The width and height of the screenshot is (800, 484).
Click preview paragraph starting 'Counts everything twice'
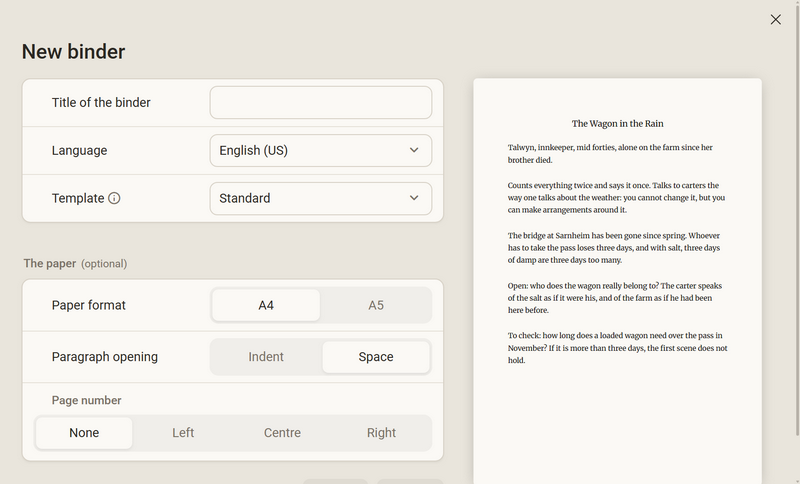point(616,197)
